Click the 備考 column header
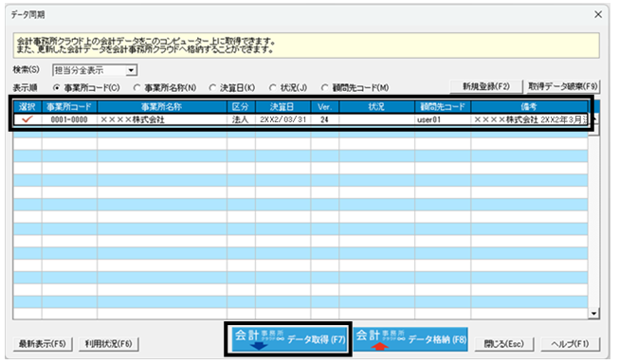Viewport: 619px width, 364px height. (x=529, y=106)
